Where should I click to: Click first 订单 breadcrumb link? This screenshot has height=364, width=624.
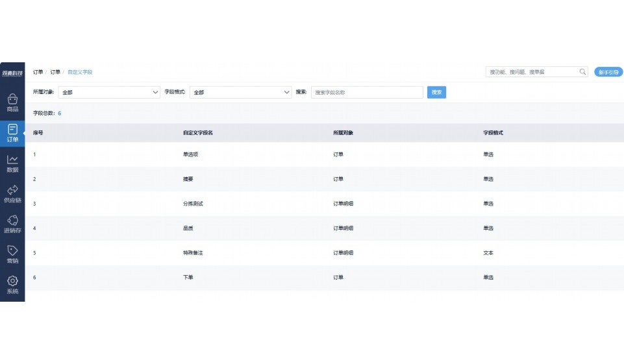point(38,72)
